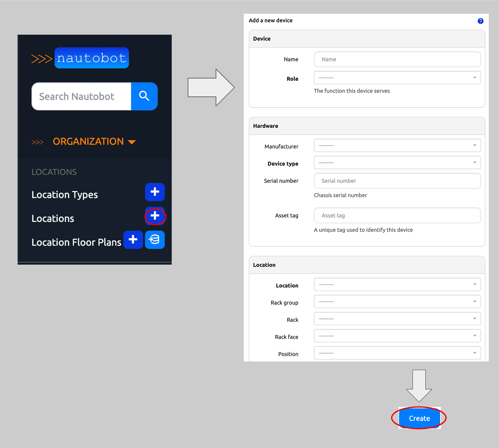Click the import icon next to Location Floor Plans
The height and width of the screenshot is (448, 499).
coord(155,240)
